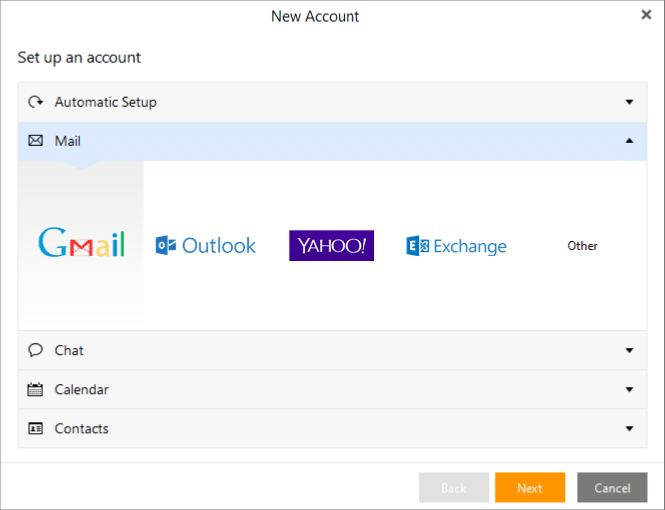The height and width of the screenshot is (510, 665).
Task: Click the Mail envelope icon
Action: 35,141
